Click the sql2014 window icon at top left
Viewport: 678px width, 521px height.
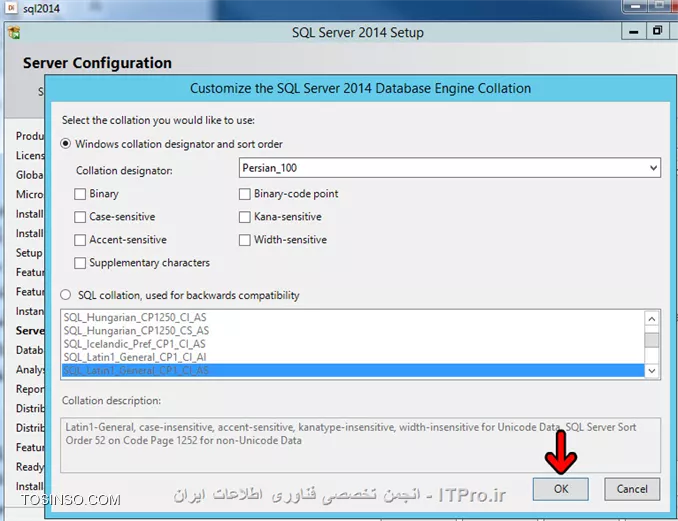tap(11, 7)
